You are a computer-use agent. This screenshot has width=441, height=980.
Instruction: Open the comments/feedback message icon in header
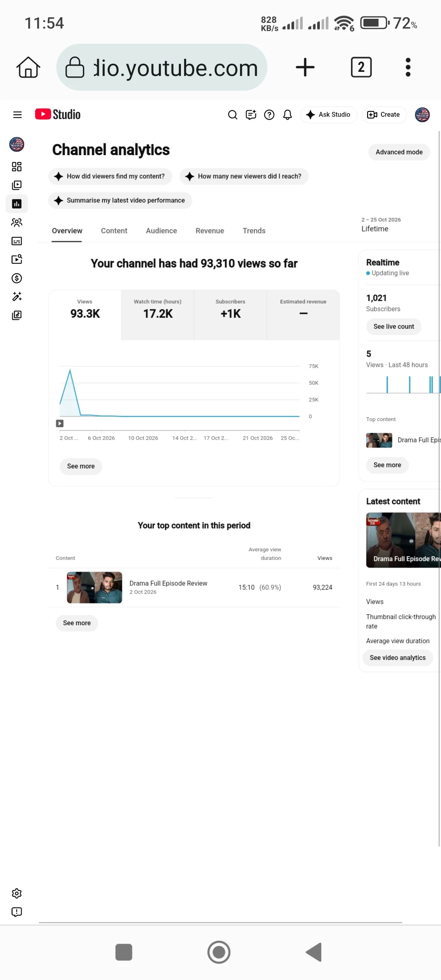pyautogui.click(x=251, y=115)
